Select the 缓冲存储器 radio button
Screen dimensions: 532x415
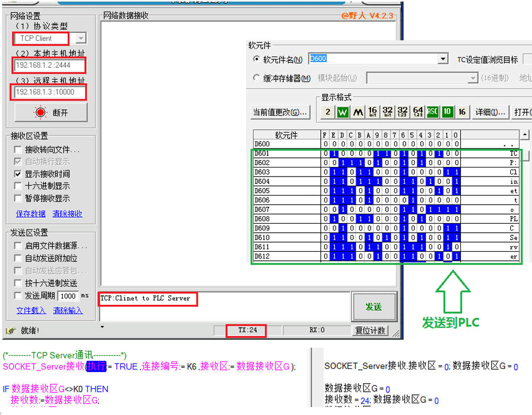pos(257,78)
